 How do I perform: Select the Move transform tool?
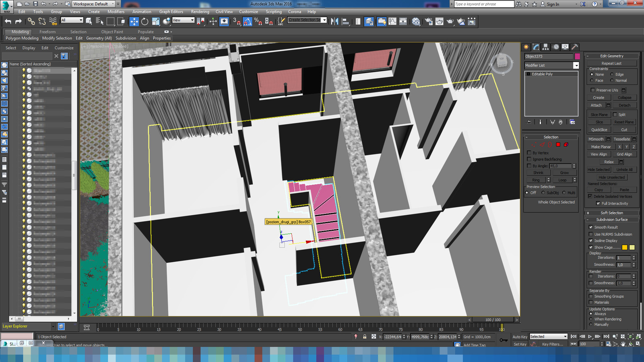click(x=134, y=21)
